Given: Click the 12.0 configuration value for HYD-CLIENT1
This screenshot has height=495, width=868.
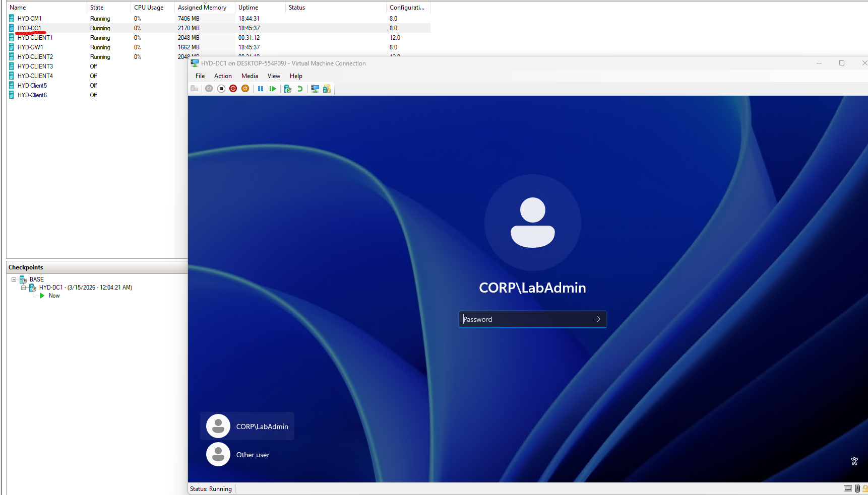Looking at the screenshot, I should (395, 38).
